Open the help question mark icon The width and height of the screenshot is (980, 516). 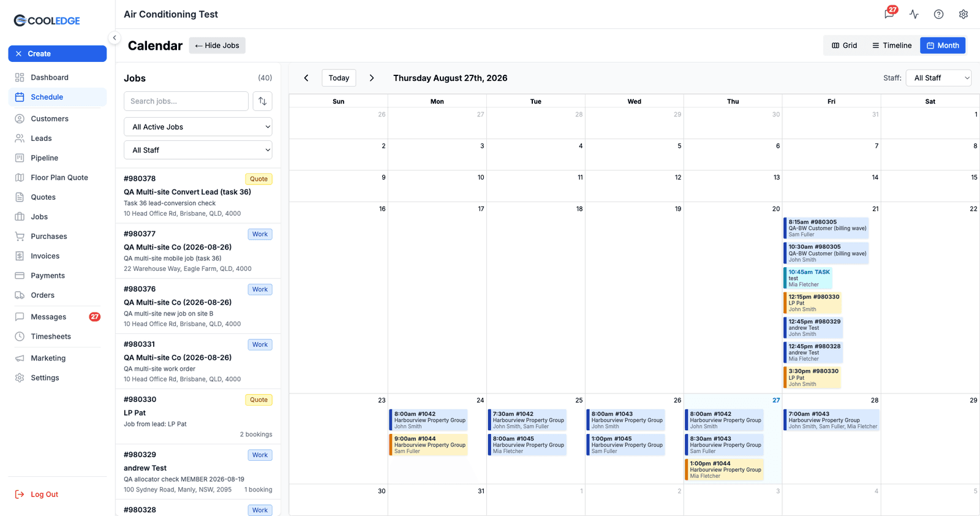pyautogui.click(x=938, y=14)
